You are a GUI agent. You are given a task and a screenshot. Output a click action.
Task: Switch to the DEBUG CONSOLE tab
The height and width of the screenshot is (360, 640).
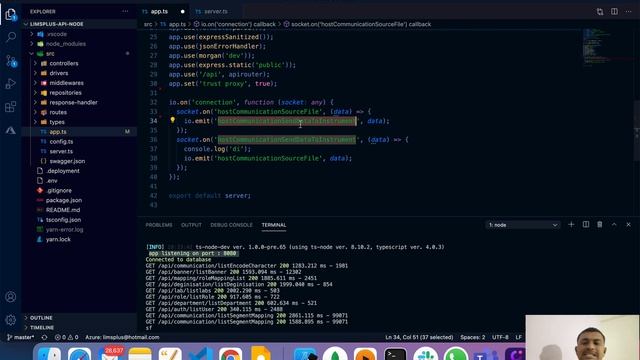click(x=231, y=225)
